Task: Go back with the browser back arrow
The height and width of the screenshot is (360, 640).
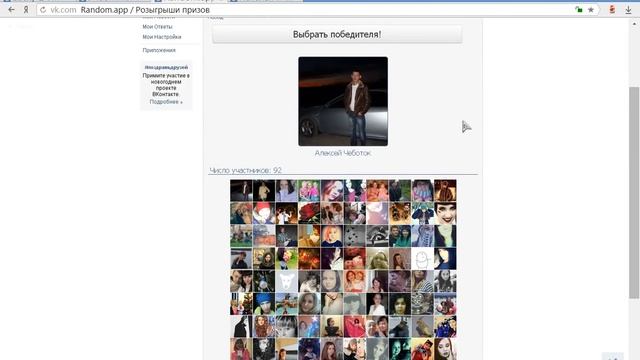Action: click(x=11, y=9)
